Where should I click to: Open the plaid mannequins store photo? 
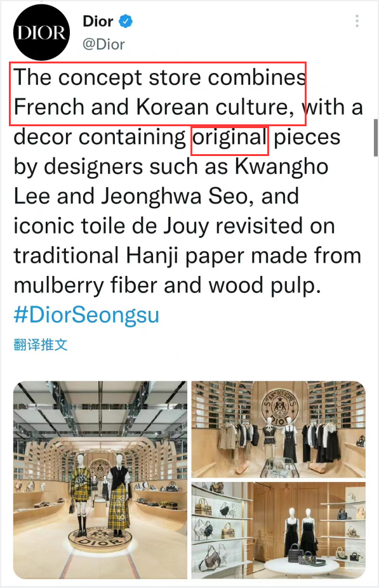coord(100,480)
